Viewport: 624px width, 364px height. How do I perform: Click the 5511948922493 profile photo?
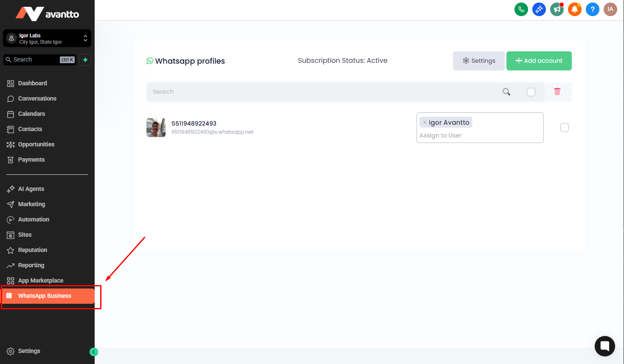[x=156, y=127]
